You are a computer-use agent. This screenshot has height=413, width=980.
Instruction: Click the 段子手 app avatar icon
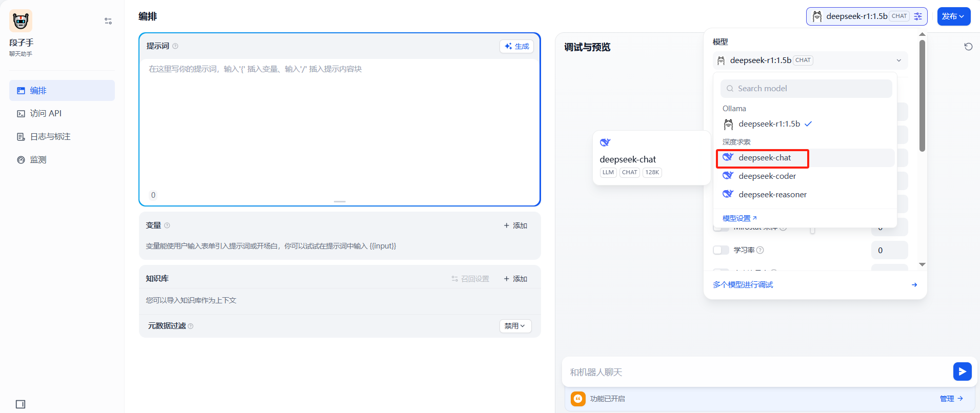pyautogui.click(x=21, y=20)
